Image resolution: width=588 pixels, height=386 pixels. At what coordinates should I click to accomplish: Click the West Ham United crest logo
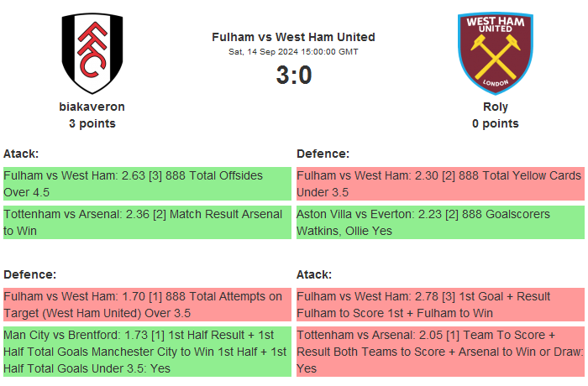click(495, 53)
